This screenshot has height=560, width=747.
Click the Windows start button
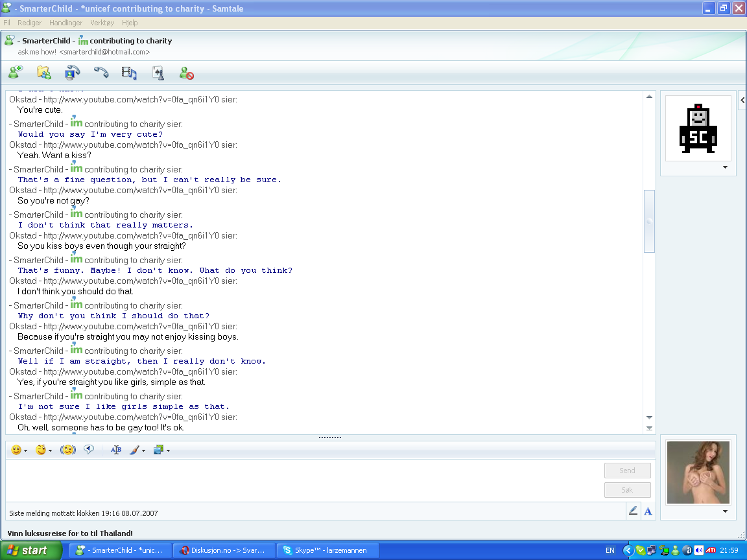click(31, 550)
